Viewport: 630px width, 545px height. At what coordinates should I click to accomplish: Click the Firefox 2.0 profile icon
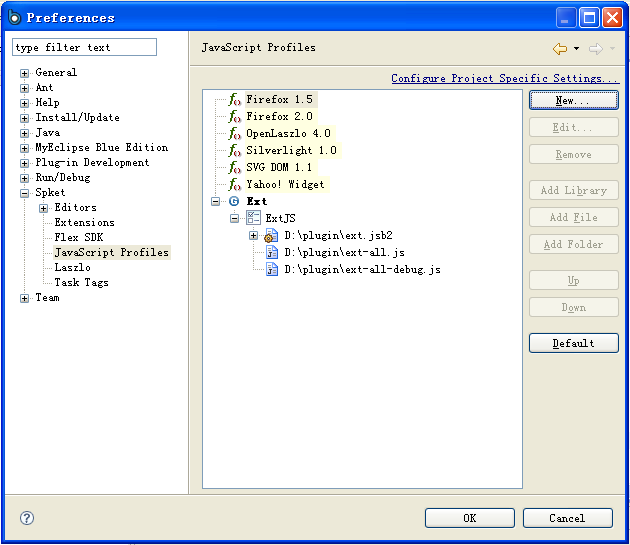234,116
